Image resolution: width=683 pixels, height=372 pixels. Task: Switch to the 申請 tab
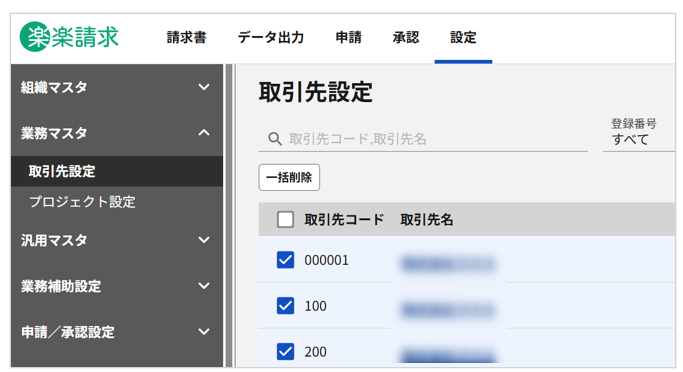[348, 37]
